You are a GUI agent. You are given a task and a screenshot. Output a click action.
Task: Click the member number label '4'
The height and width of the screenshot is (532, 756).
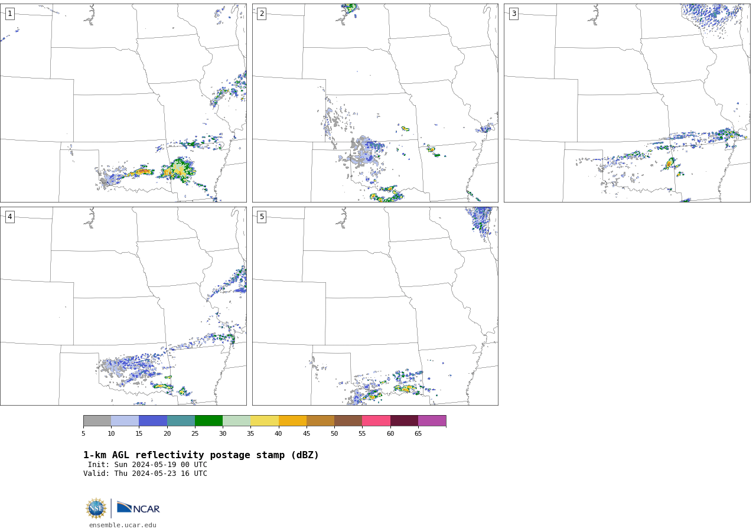tap(9, 217)
